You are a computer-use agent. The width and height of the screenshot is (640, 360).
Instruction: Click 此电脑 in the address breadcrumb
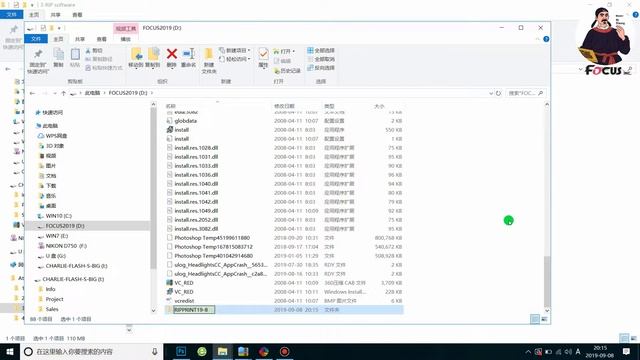[92, 93]
